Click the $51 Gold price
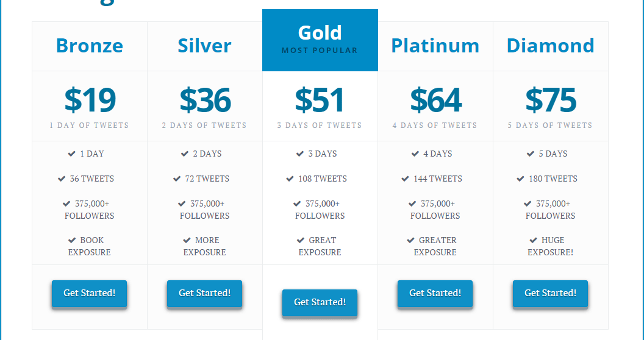The width and height of the screenshot is (644, 340). point(320,101)
